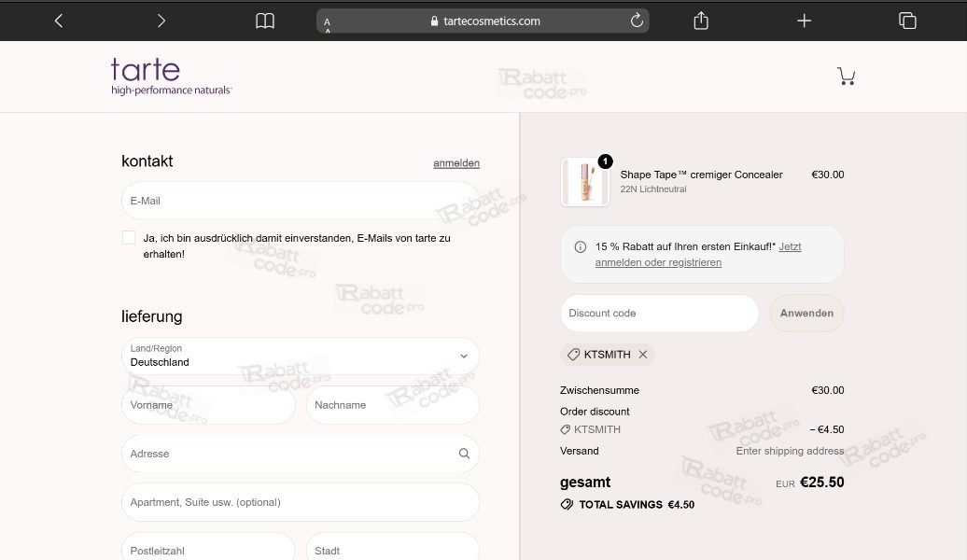
Task: Open a new tab with plus icon
Action: pos(804,21)
